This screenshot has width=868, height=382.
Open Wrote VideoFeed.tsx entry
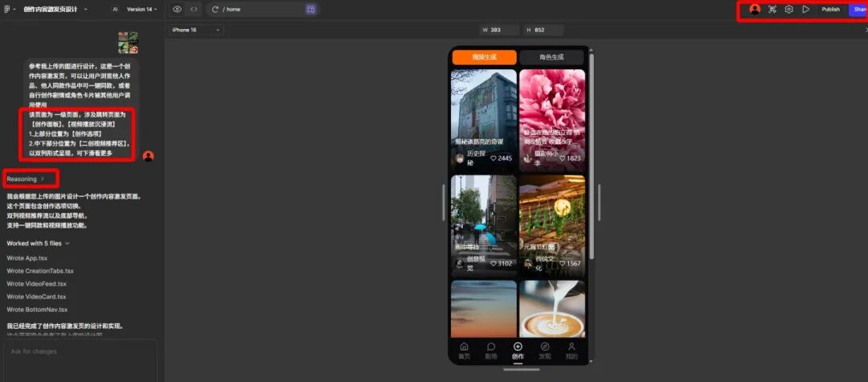tap(37, 283)
